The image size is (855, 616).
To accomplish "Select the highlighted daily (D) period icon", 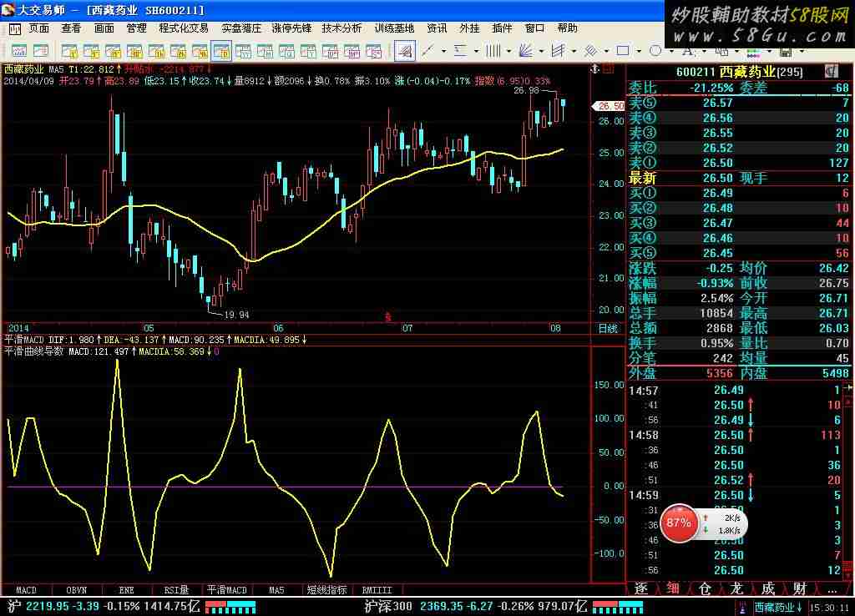I will coord(221,51).
